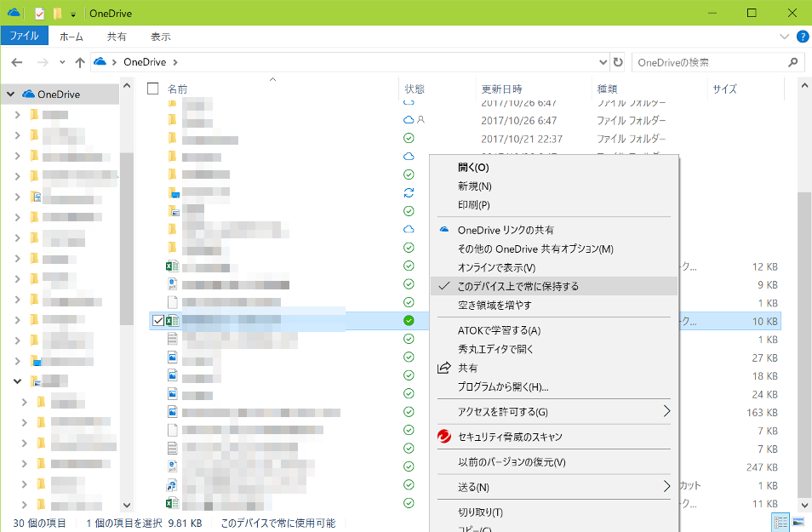The height and width of the screenshot is (532, 812).
Task: Expand the 送る(N) submenu
Action: [x=553, y=487]
